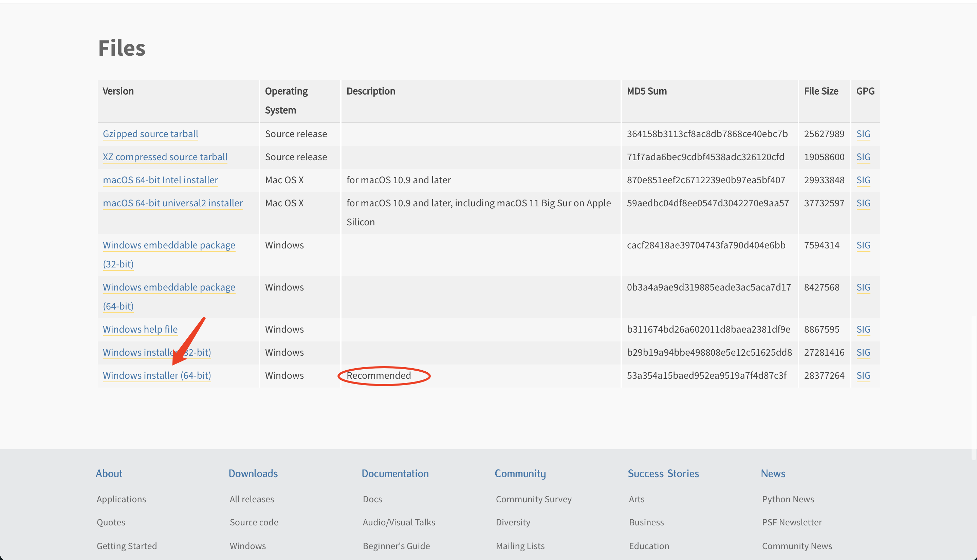Open the Documentation footer heading
This screenshot has width=977, height=560.
tap(395, 473)
